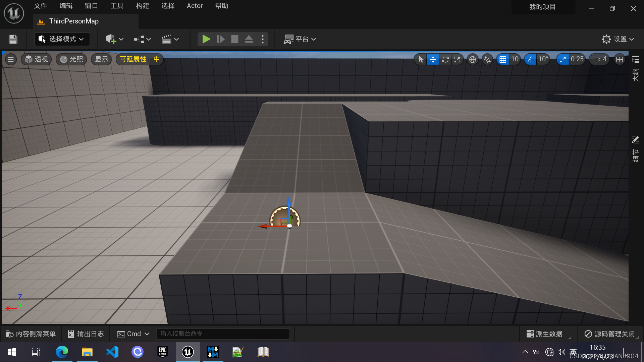Start play in editor
The height and width of the screenshot is (362, 644).
pos(206,39)
